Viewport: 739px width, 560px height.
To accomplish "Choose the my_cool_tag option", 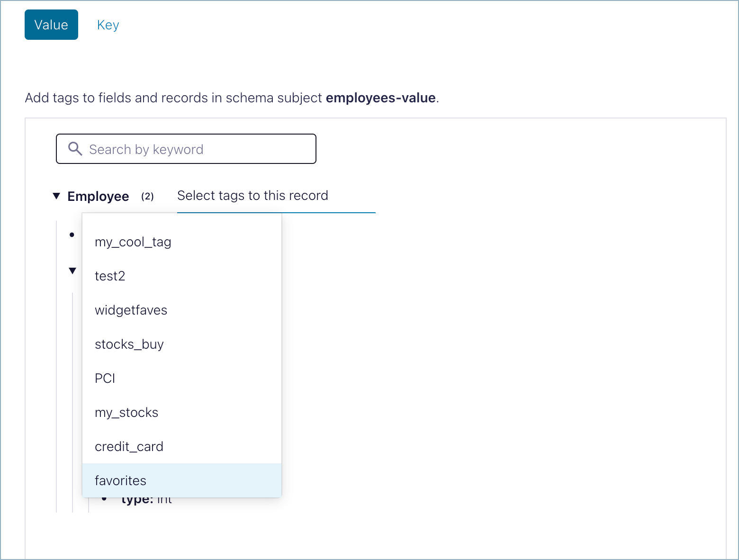I will 133,242.
